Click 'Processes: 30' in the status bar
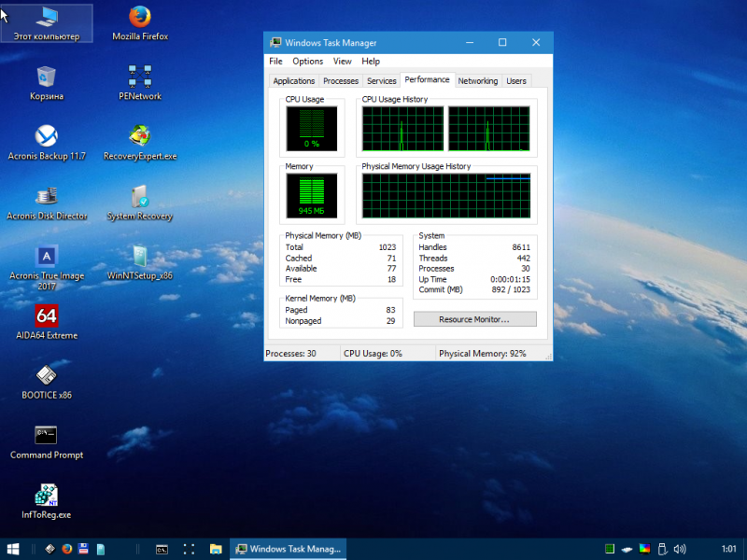 pyautogui.click(x=290, y=354)
